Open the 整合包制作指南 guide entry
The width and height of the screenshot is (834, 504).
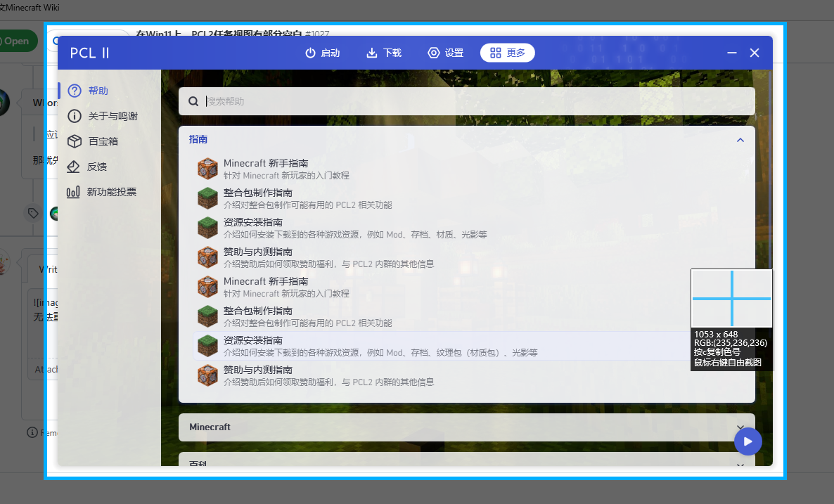257,193
